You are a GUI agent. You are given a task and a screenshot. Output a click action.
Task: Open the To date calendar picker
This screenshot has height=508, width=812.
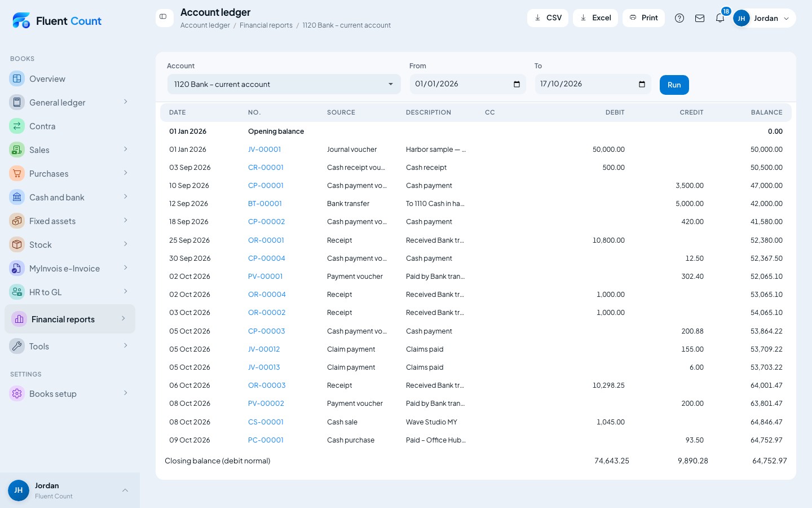[x=642, y=84]
